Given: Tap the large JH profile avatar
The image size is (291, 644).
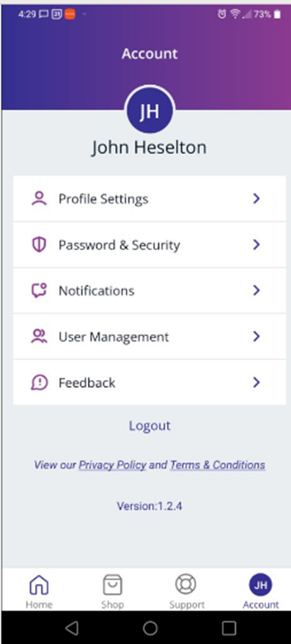Looking at the screenshot, I should pyautogui.click(x=150, y=111).
